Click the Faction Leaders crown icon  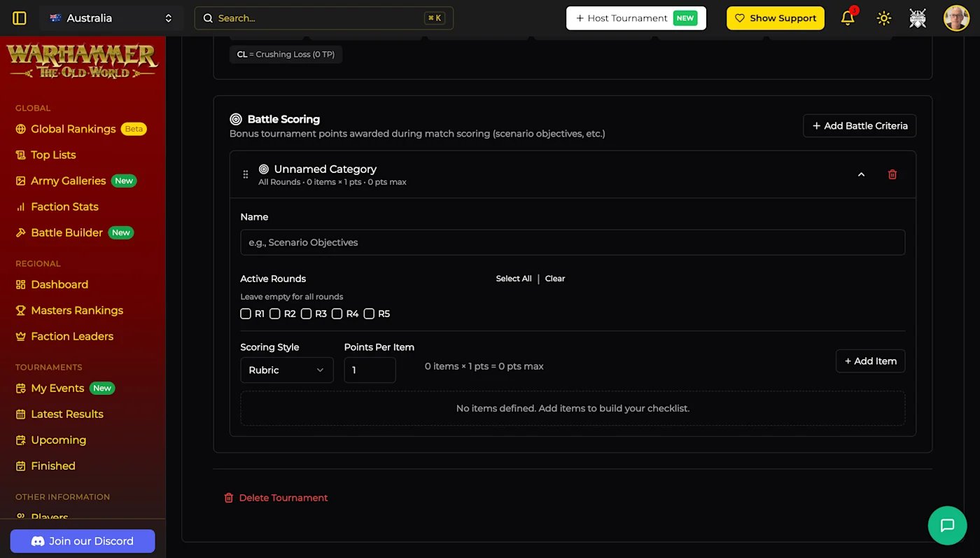21,336
